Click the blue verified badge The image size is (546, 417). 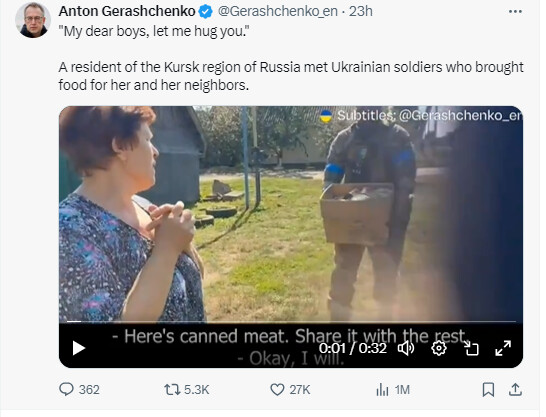[205, 12]
